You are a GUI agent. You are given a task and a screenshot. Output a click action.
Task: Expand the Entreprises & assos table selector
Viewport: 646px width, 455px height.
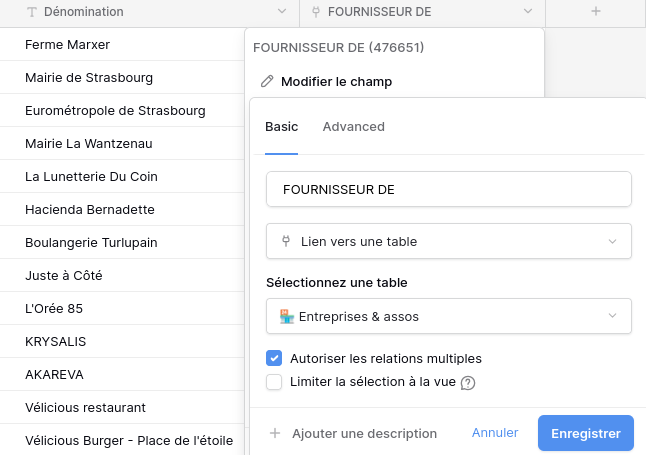pyautogui.click(x=448, y=316)
